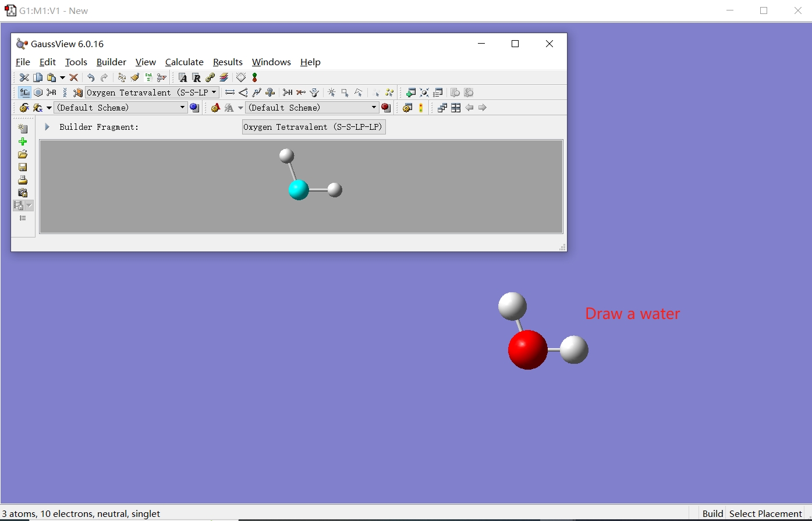Select the Add Valence tool
This screenshot has height=521, width=812.
point(288,93)
